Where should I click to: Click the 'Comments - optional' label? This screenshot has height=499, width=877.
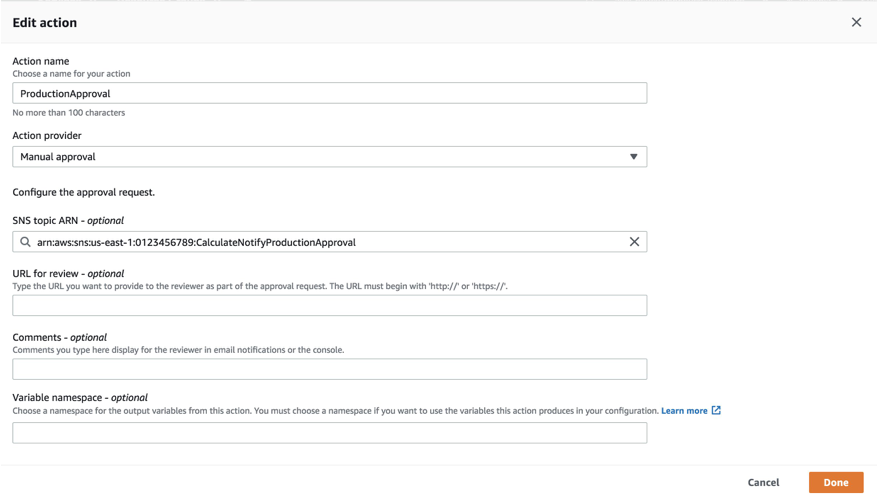[x=60, y=337]
